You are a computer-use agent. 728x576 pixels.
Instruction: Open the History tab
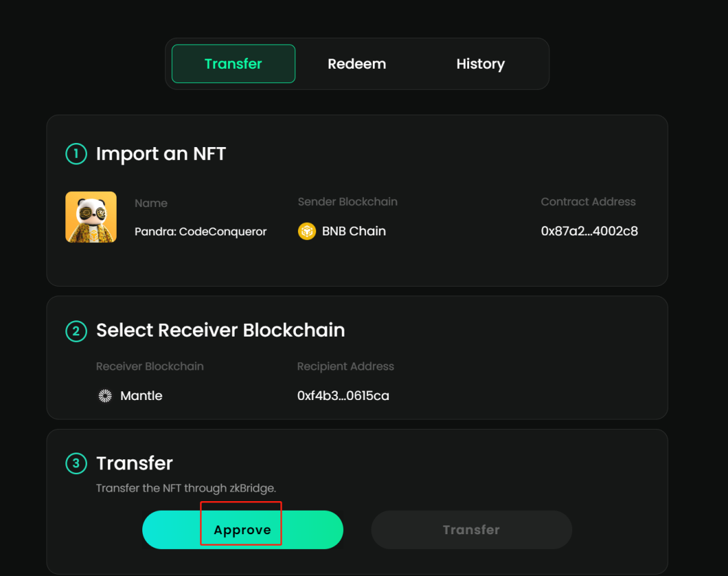pyautogui.click(x=480, y=64)
